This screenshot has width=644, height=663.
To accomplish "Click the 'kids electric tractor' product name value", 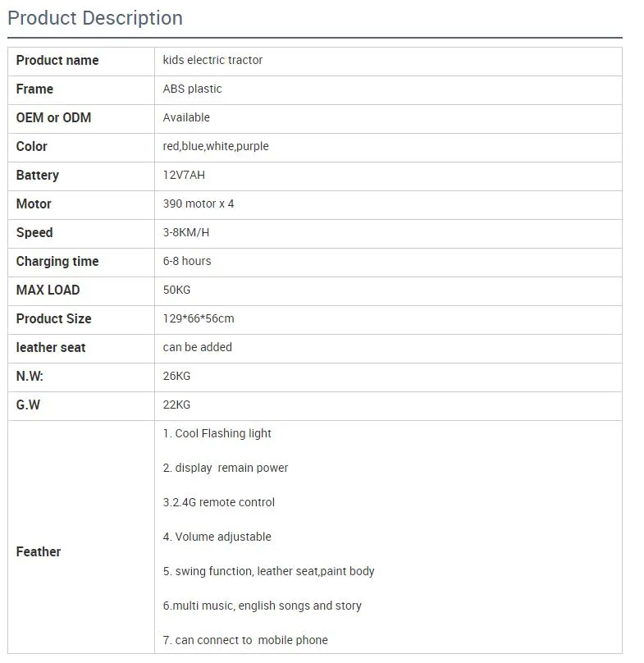I will pyautogui.click(x=212, y=60).
